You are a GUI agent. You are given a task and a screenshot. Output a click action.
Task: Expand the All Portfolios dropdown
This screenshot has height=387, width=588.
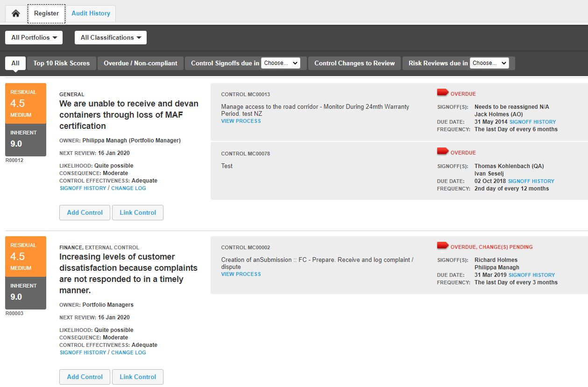[34, 38]
